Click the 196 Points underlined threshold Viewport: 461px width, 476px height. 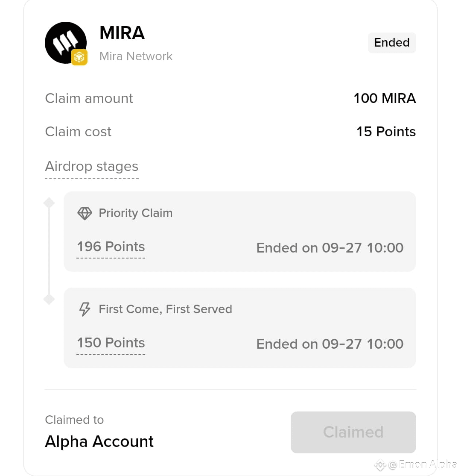point(111,247)
